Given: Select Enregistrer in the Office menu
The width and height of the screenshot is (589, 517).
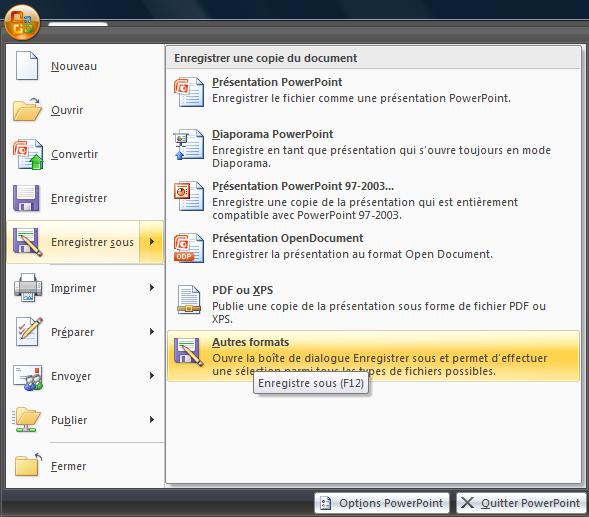Looking at the screenshot, I should (85, 198).
